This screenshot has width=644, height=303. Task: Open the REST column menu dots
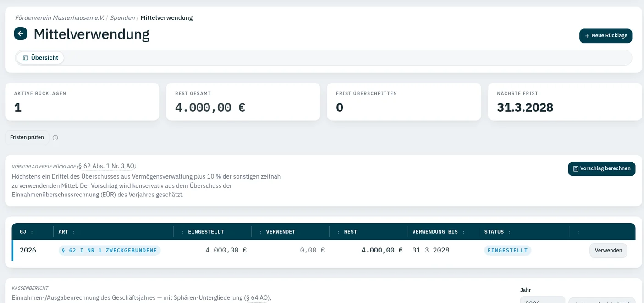tap(339, 232)
